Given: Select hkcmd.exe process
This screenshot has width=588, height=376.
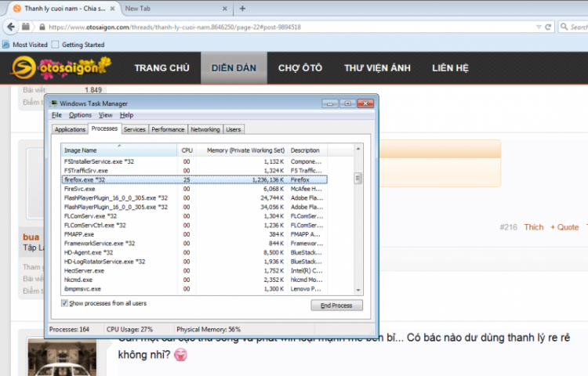Looking at the screenshot, I should 194,280.
